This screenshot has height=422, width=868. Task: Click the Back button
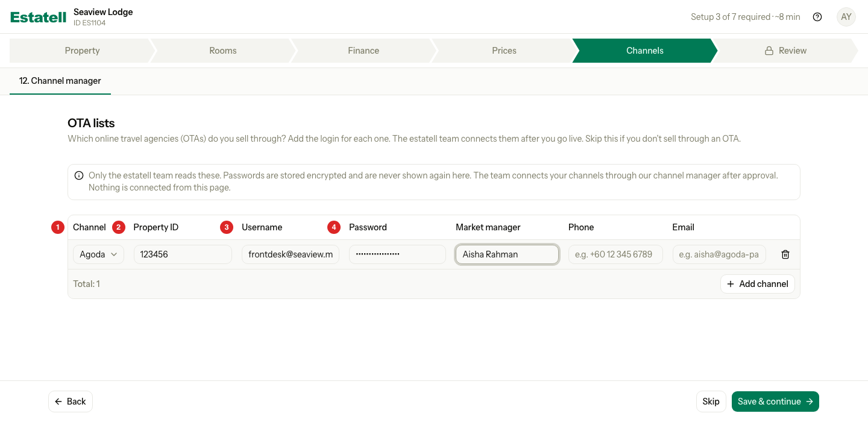pyautogui.click(x=71, y=402)
